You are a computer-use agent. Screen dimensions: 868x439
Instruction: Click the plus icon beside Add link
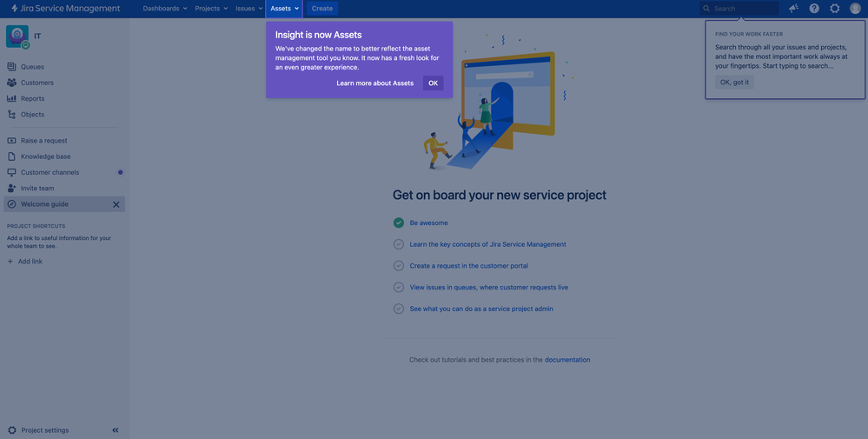10,262
